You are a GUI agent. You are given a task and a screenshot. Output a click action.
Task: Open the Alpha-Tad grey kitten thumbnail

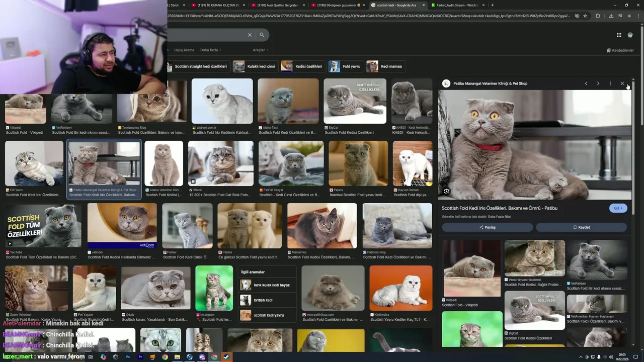click(x=288, y=101)
